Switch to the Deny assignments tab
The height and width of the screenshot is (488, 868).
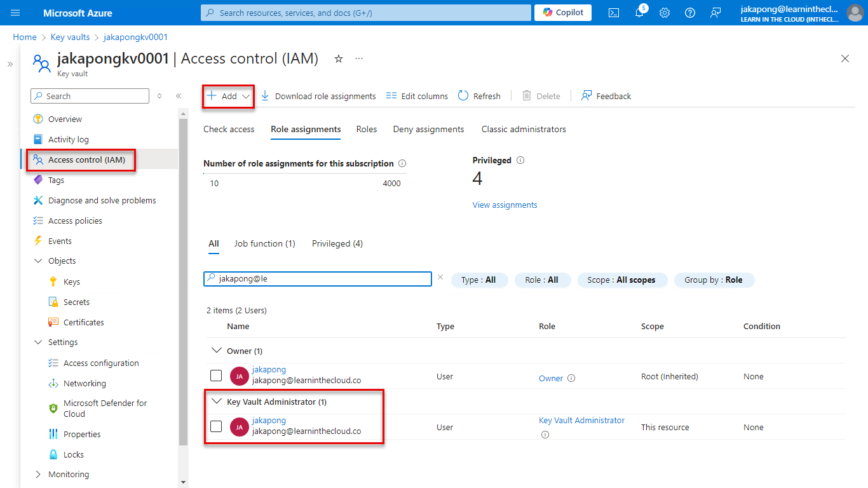point(428,129)
